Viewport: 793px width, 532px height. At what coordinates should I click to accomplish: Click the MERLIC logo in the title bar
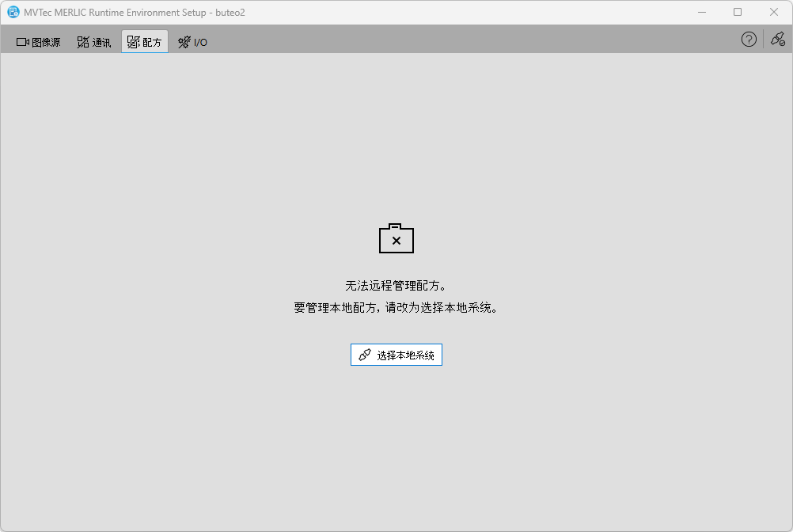[12, 13]
